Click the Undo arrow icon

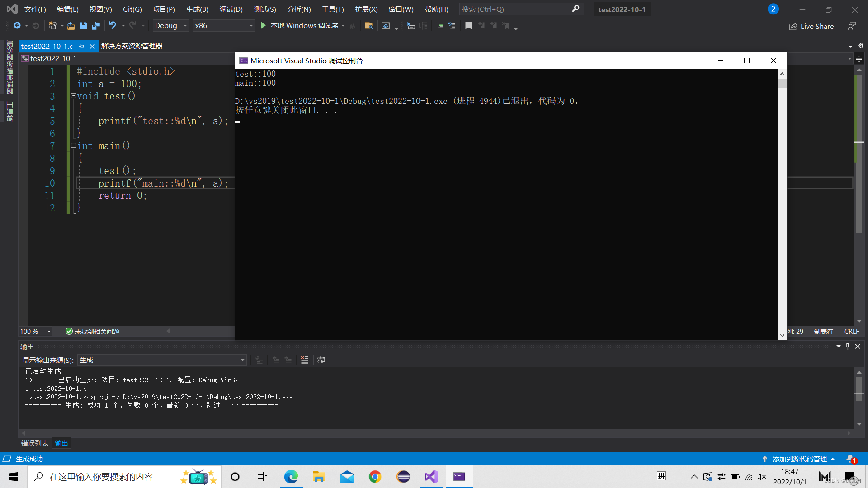pyautogui.click(x=112, y=26)
